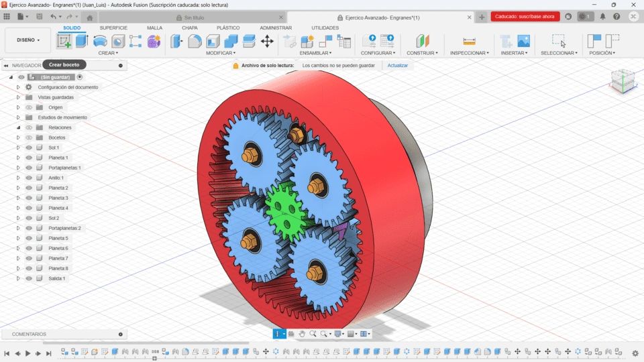Switch to the Sin título document tab
This screenshot has height=362, width=644.
pyautogui.click(x=193, y=17)
